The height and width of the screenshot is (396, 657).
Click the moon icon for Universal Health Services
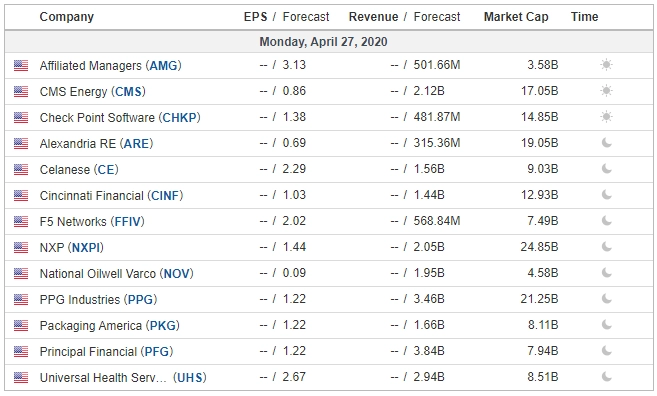(606, 377)
